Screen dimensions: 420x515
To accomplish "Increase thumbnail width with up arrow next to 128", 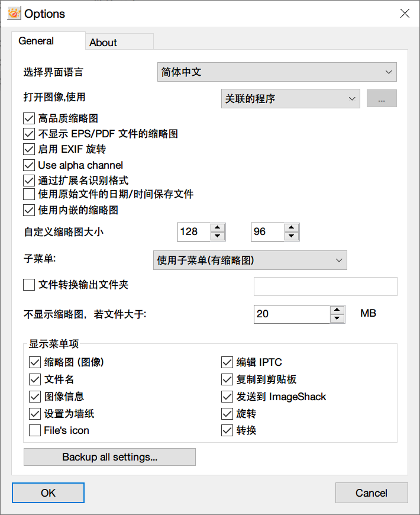I will (x=218, y=228).
